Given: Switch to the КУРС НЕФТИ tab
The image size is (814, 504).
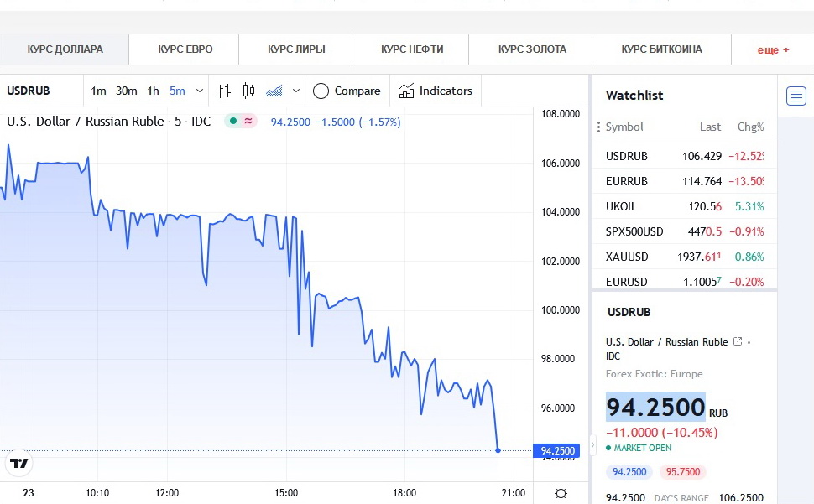Looking at the screenshot, I should (x=412, y=49).
